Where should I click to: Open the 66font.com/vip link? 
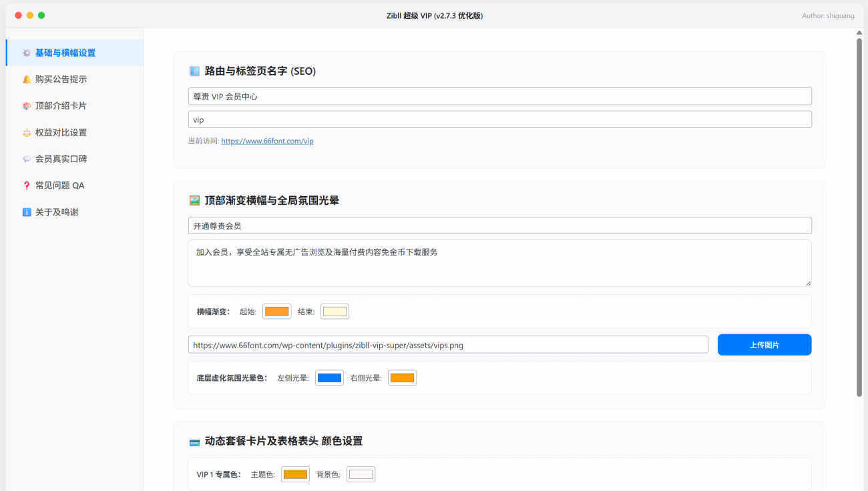click(x=267, y=141)
